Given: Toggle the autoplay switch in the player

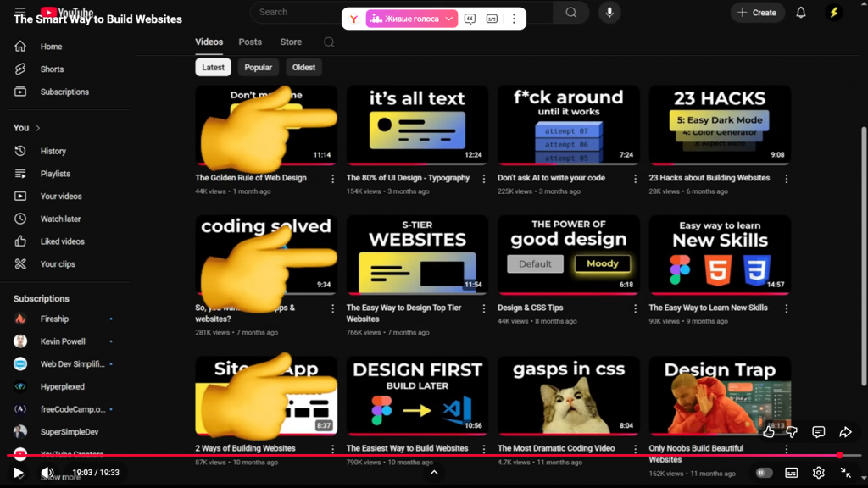Looking at the screenshot, I should (x=764, y=473).
